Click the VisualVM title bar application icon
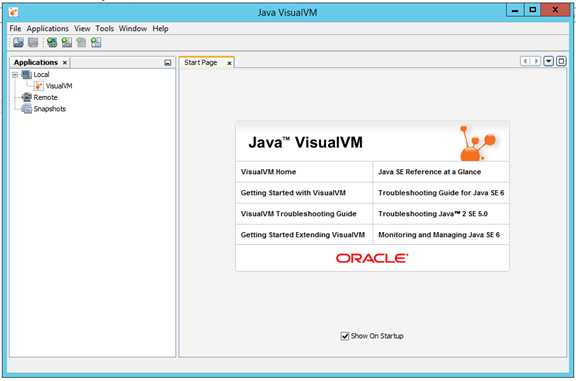Viewport: 576px width, 381px height. 13,12
